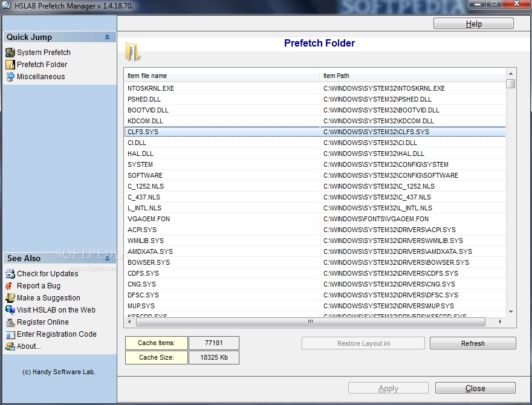Click the Close button at the bottom
The width and height of the screenshot is (532, 405).
(x=475, y=388)
